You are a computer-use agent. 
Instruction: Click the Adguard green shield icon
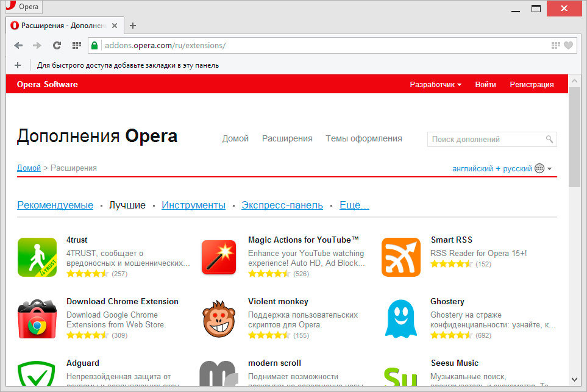37,373
